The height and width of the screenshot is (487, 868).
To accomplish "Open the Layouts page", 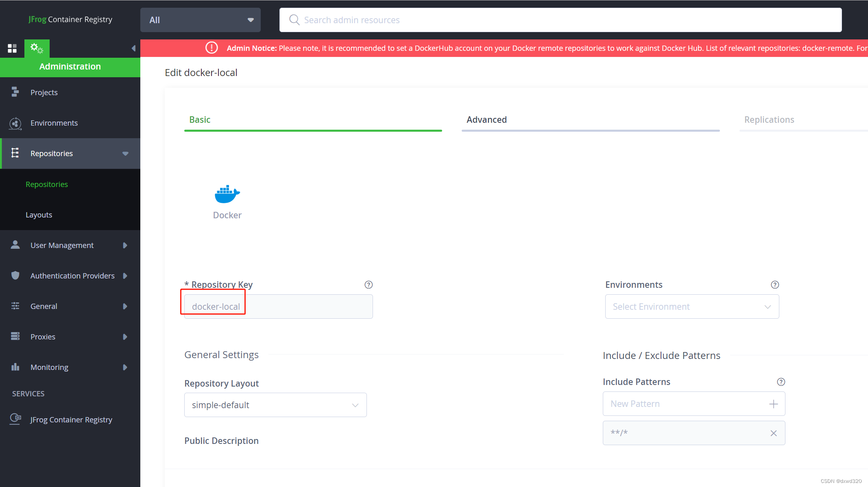I will coord(39,215).
